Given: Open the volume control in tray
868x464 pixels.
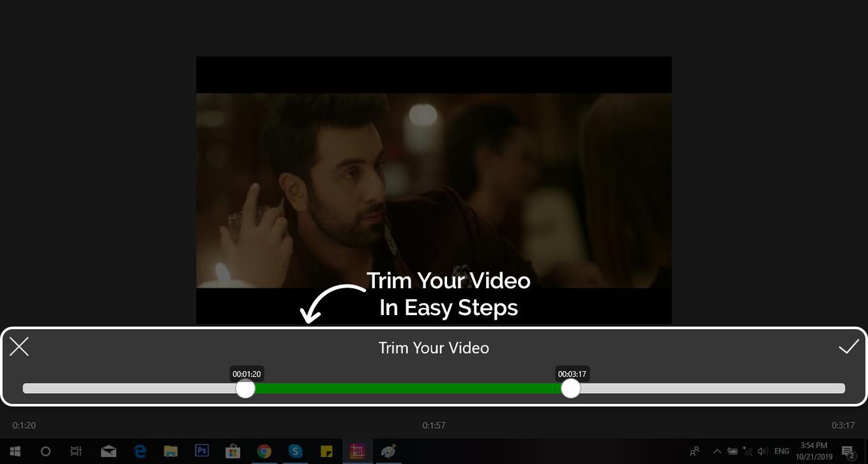Looking at the screenshot, I should point(762,451).
